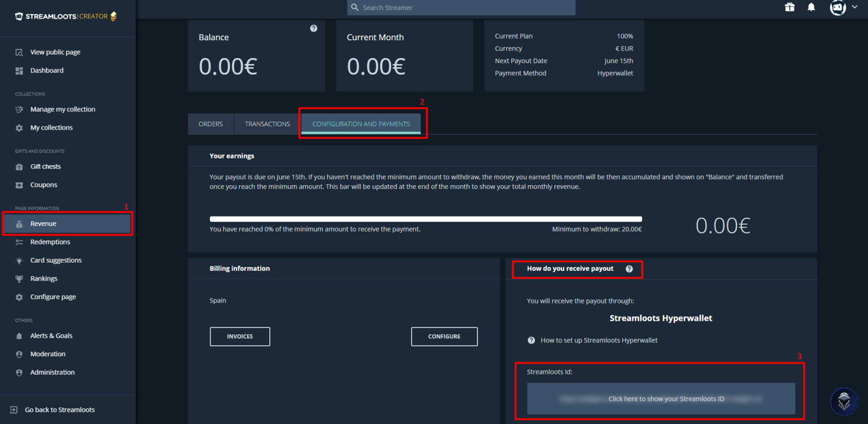Image resolution: width=868 pixels, height=424 pixels.
Task: Open How to set up Streamloots Hyperwallet
Action: 599,340
